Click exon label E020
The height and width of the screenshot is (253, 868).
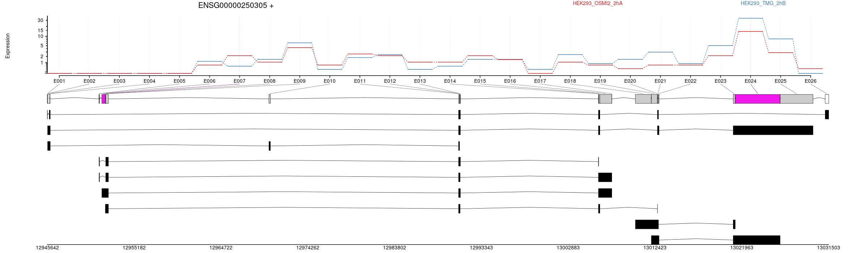pyautogui.click(x=630, y=81)
